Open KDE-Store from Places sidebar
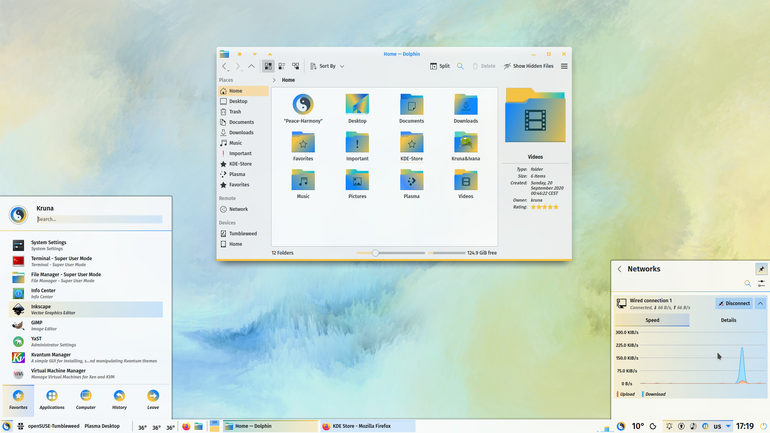The height and width of the screenshot is (433, 770). 244,163
